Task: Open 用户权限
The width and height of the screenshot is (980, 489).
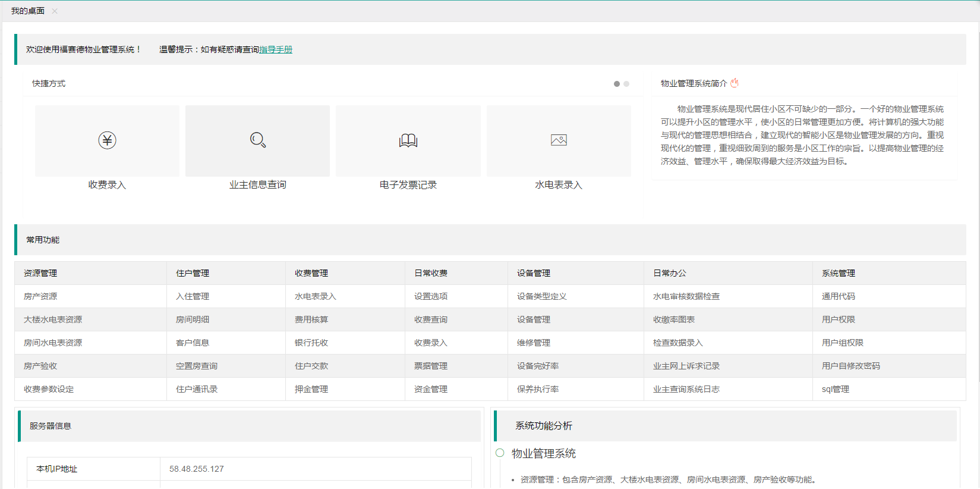Action: click(839, 319)
